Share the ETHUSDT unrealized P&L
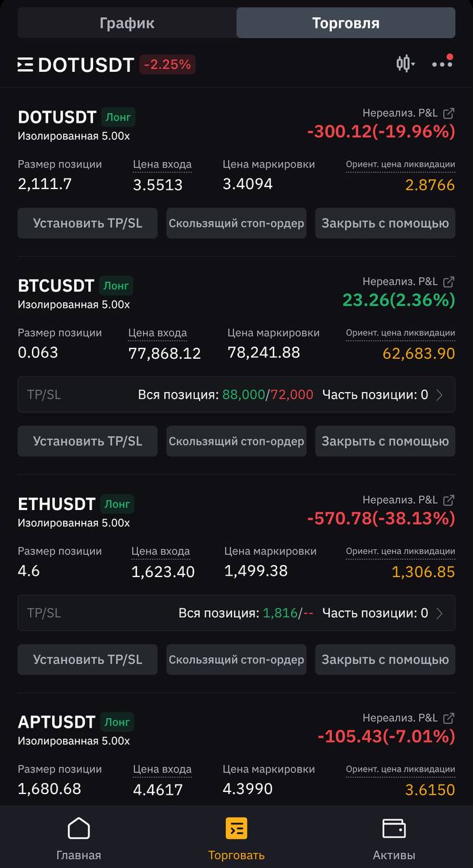Viewport: 473px width, 868px height. click(449, 500)
